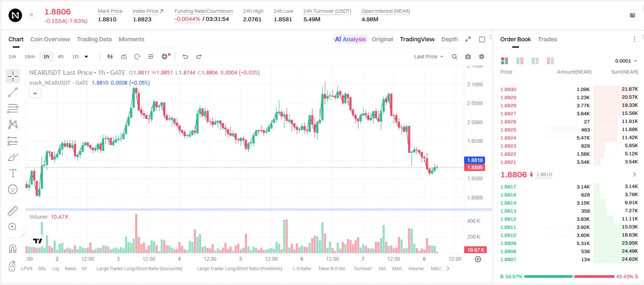Switch chart mode to Original
This screenshot has width=644, height=285.
pyautogui.click(x=382, y=39)
